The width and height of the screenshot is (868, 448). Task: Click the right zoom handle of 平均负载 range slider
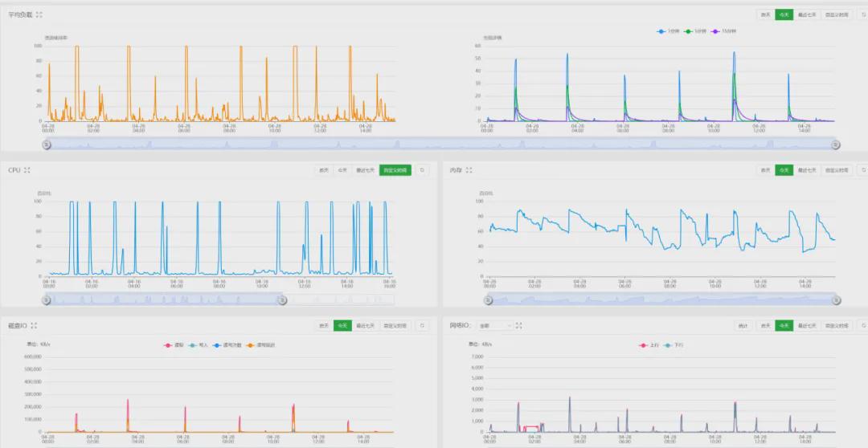pos(835,145)
